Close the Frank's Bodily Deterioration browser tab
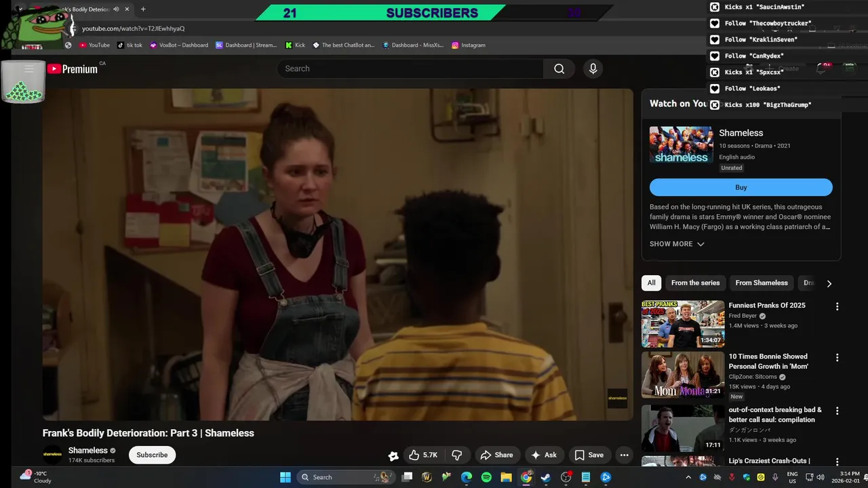868x488 pixels. 127,9
